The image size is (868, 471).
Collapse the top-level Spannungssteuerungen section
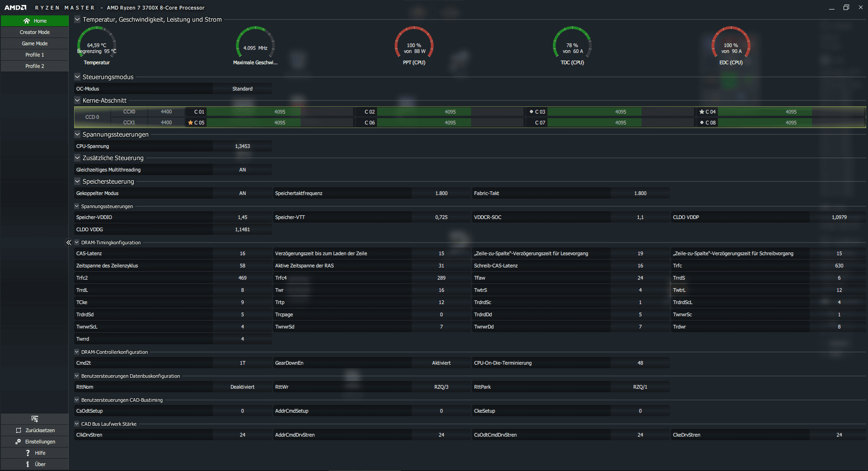click(77, 134)
